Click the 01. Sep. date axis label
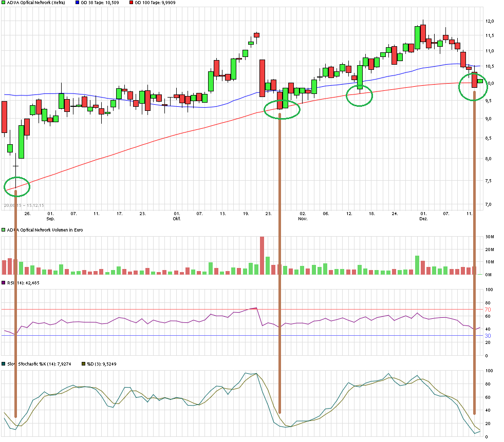Viewport: 504px width, 442px height. [50, 216]
